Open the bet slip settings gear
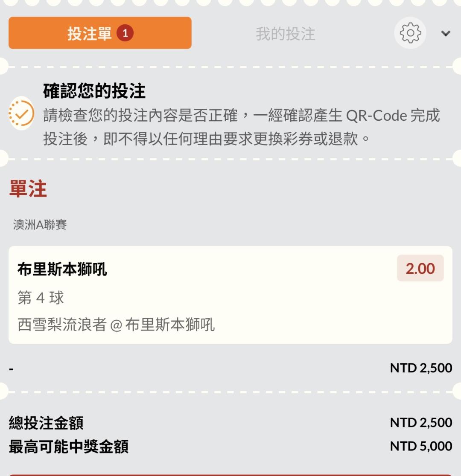This screenshot has width=461, height=476. [410, 33]
